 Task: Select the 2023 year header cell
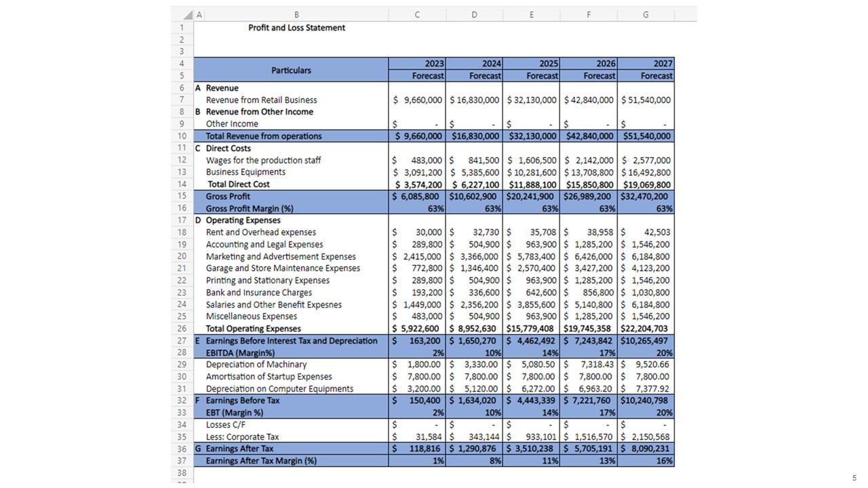click(x=417, y=64)
